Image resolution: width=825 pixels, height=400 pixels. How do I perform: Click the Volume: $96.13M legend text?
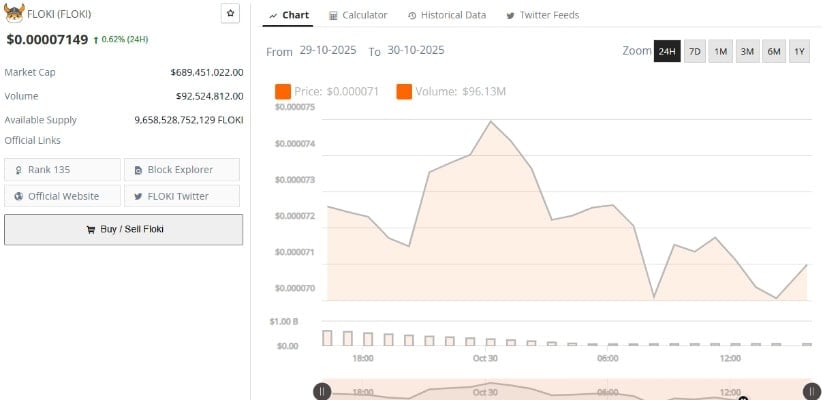[460, 92]
